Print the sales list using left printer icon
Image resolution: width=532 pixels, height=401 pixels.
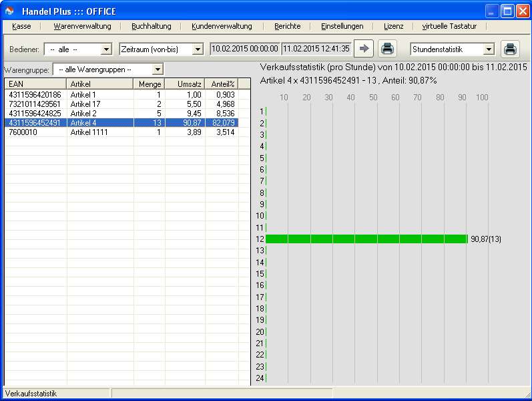(387, 49)
